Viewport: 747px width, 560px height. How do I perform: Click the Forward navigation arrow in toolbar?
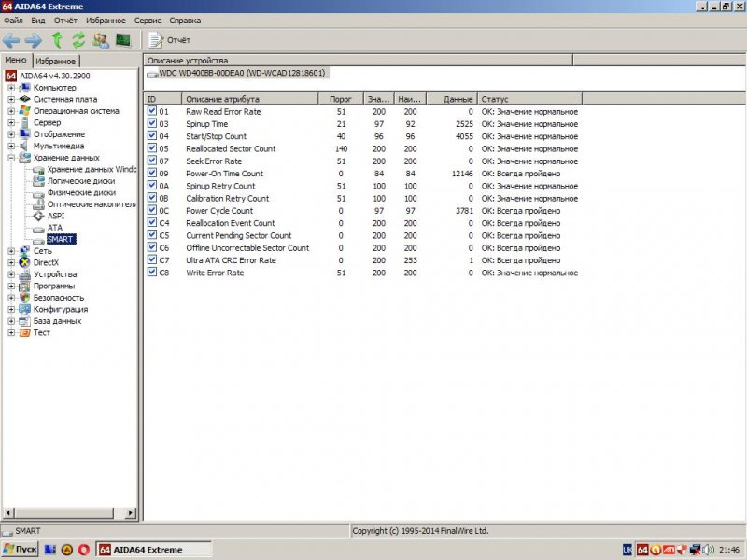pyautogui.click(x=33, y=40)
